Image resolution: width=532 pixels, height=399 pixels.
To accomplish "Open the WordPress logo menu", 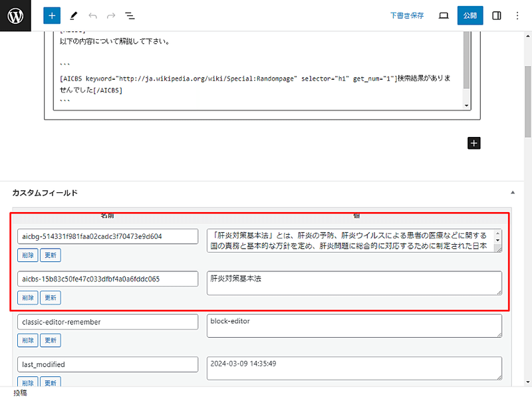I will coord(15,15).
